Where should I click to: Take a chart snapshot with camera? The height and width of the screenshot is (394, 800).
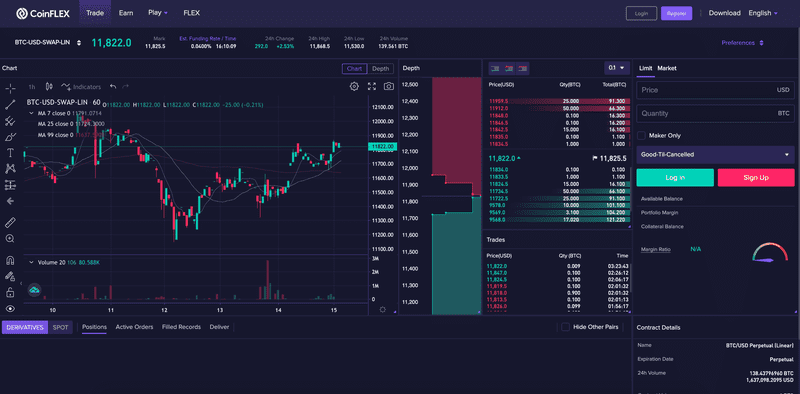[389, 86]
